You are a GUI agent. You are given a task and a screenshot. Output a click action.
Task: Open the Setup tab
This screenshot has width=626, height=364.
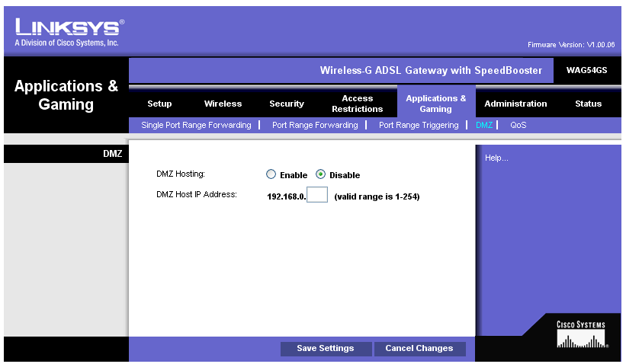[x=159, y=104]
